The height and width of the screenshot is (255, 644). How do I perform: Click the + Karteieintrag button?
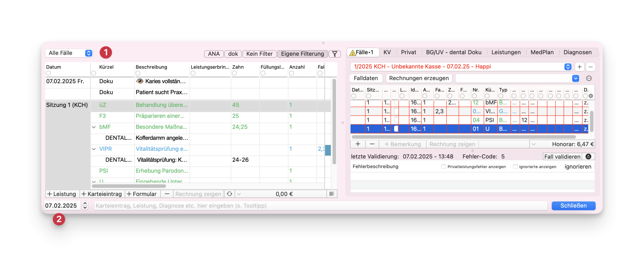pyautogui.click(x=102, y=194)
